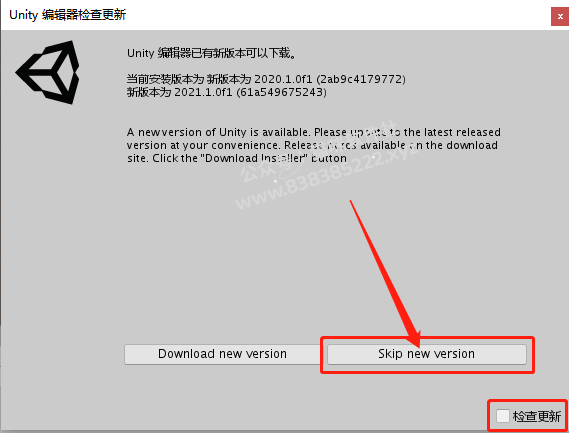Click the Download new version button
The height and width of the screenshot is (433, 569).
click(x=222, y=354)
